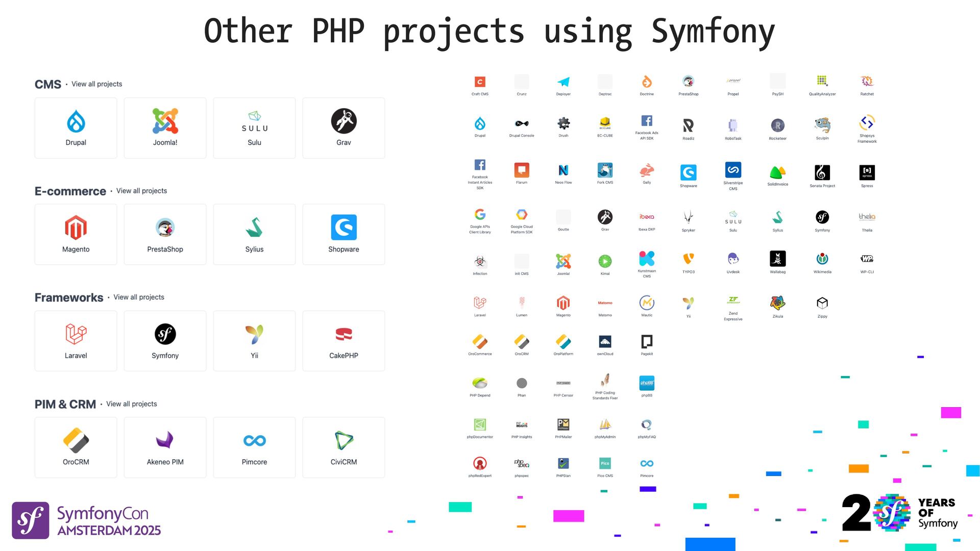Click View all projects next to Frameworks
This screenshot has width=980, height=551.
(x=139, y=297)
